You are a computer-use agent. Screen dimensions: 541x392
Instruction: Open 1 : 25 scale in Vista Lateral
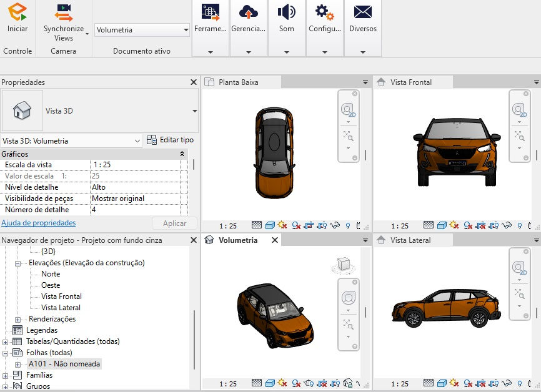click(400, 383)
